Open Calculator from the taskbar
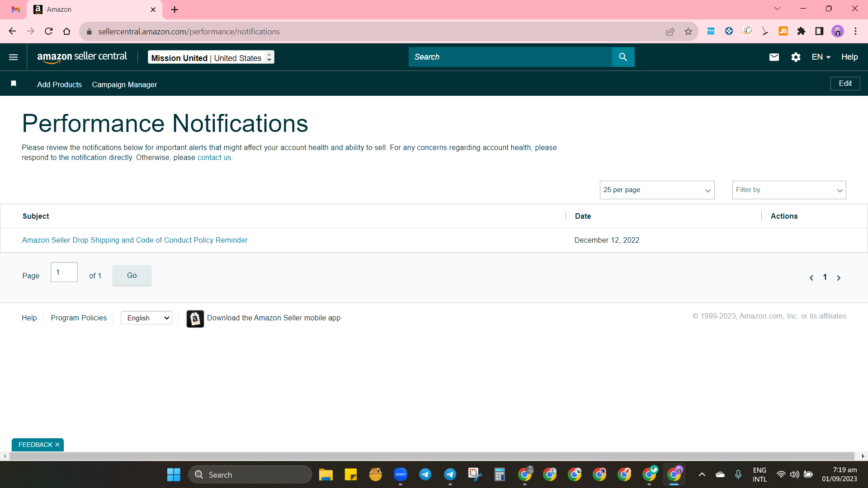The image size is (868, 488). (x=500, y=474)
